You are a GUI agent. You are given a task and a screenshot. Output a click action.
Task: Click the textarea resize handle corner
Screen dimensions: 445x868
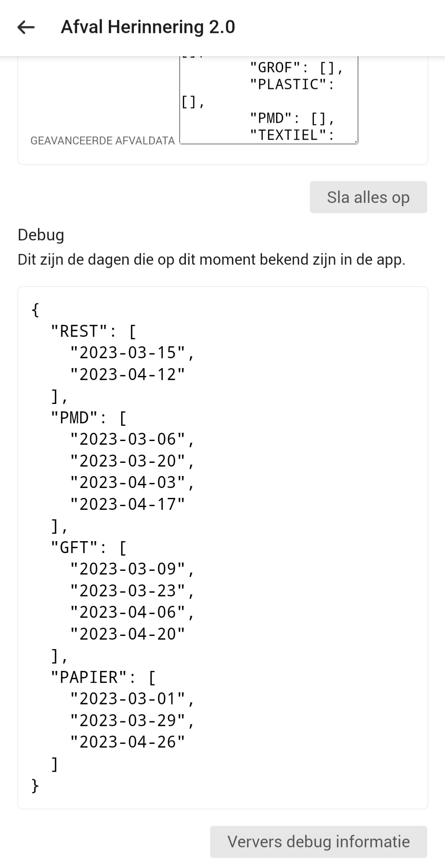(x=356, y=141)
